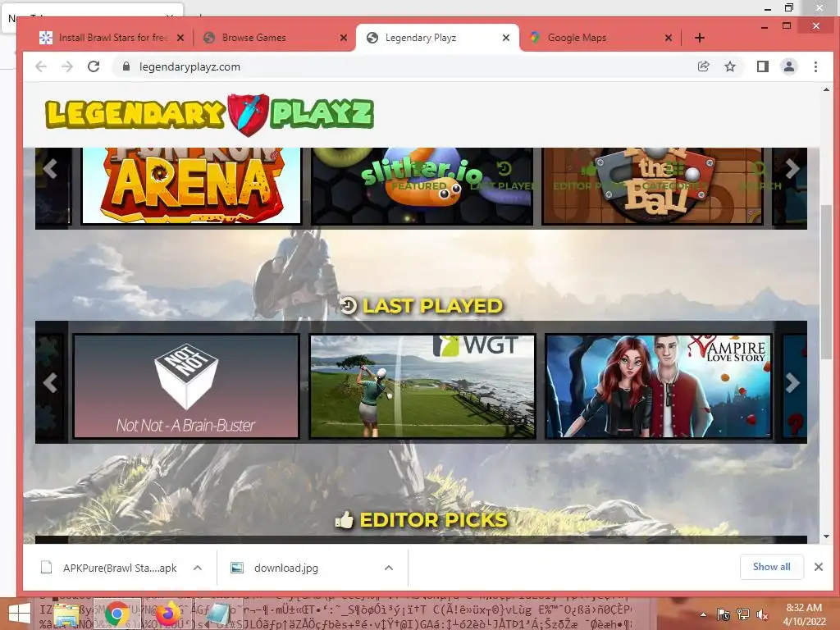840x630 pixels.
Task: Click the Legendary Playz logo
Action: tap(209, 114)
